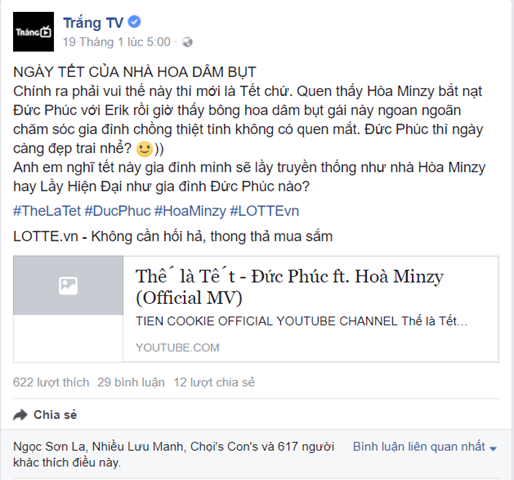Click the share arrow icon
514x480 pixels.
(x=20, y=415)
